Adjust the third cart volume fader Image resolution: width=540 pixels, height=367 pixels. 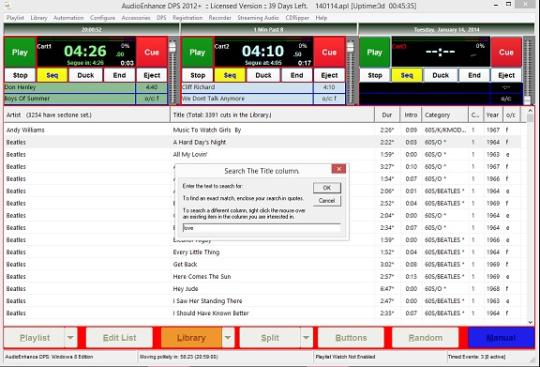pyautogui.click(x=527, y=100)
